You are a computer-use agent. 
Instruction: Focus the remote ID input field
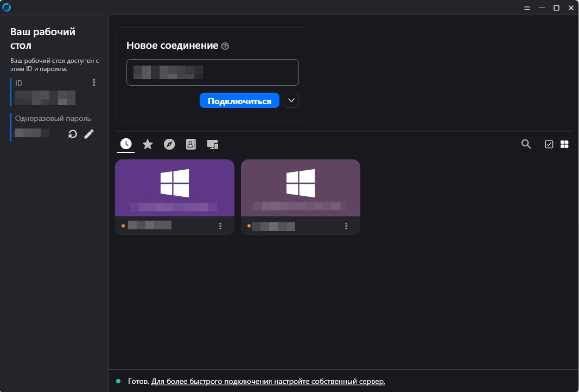212,72
